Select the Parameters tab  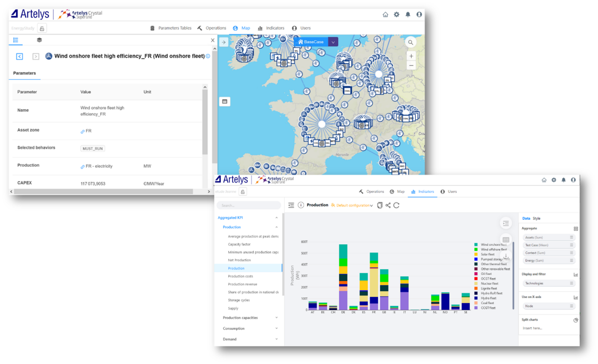click(24, 73)
